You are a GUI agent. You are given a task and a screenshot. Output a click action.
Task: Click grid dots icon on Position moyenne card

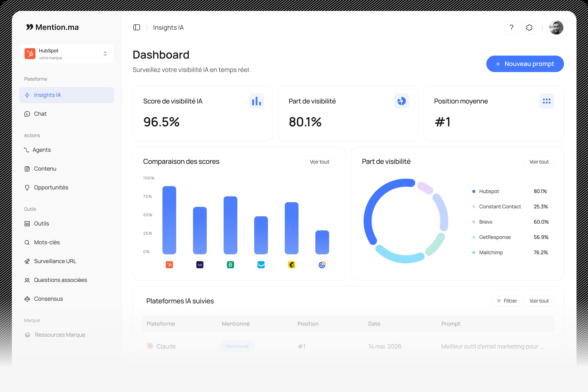(x=547, y=101)
